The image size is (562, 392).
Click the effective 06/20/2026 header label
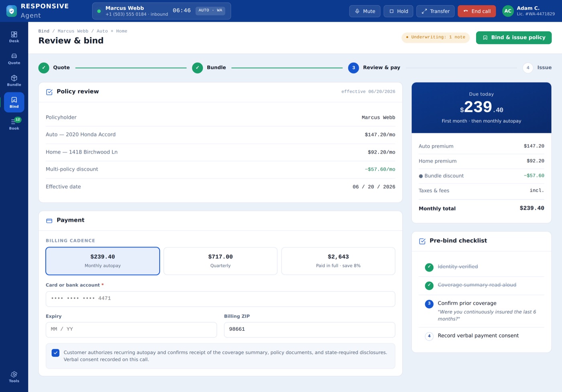(368, 91)
